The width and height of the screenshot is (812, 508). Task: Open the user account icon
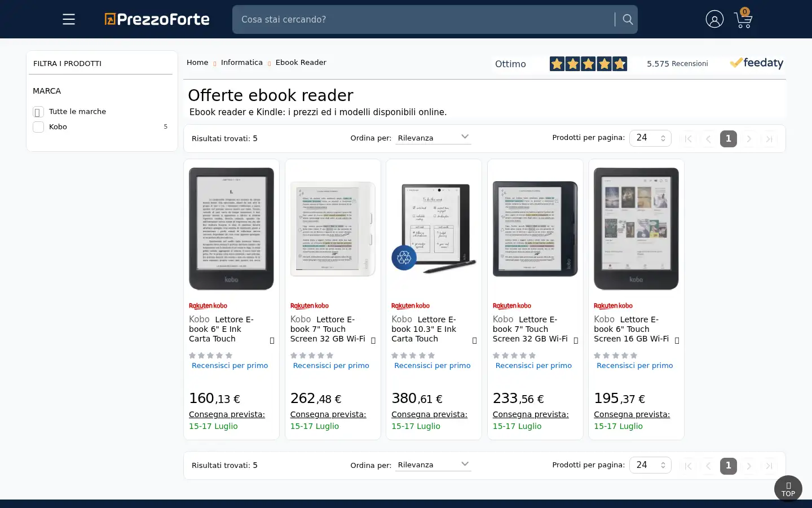(x=714, y=19)
